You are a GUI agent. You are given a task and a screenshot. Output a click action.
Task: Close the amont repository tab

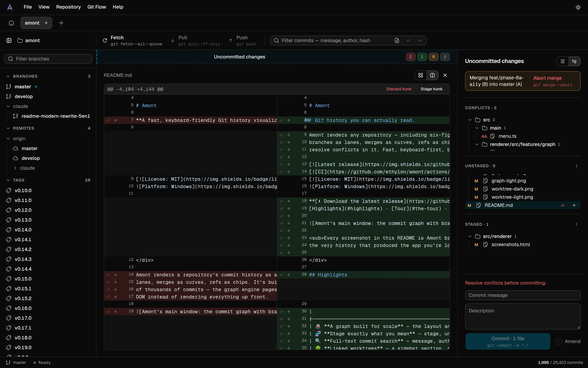[46, 23]
